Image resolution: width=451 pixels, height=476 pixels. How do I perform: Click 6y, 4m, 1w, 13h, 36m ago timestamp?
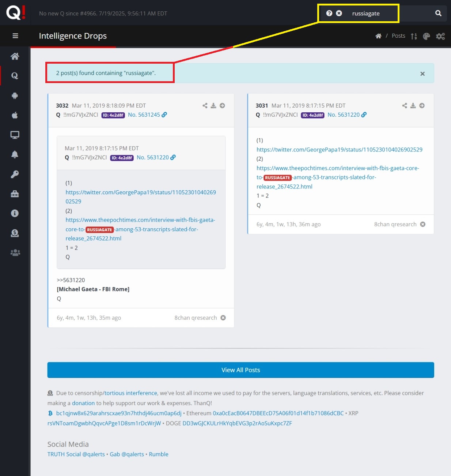tap(289, 225)
